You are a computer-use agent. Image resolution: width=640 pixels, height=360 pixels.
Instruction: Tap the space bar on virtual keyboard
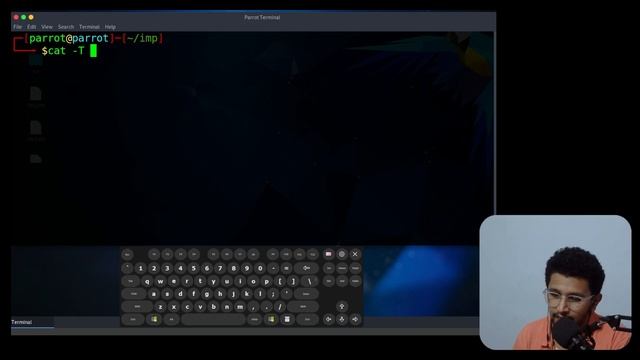tap(213, 319)
